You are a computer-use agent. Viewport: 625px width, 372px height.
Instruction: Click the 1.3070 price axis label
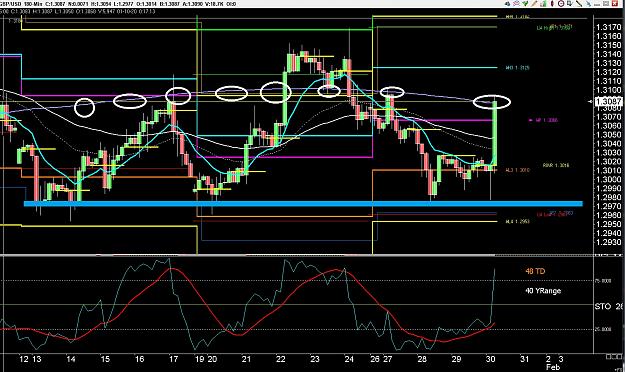click(608, 117)
